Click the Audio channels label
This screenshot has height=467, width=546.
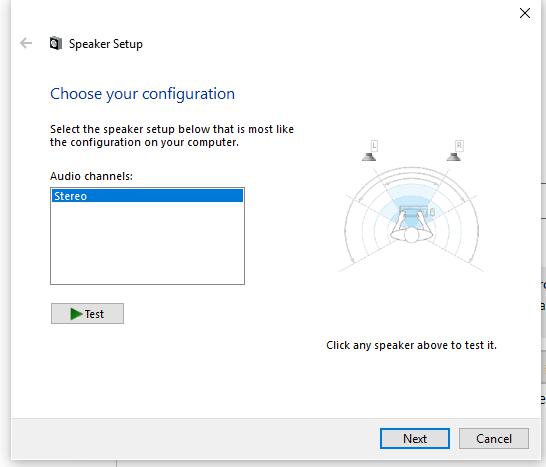[x=91, y=176]
